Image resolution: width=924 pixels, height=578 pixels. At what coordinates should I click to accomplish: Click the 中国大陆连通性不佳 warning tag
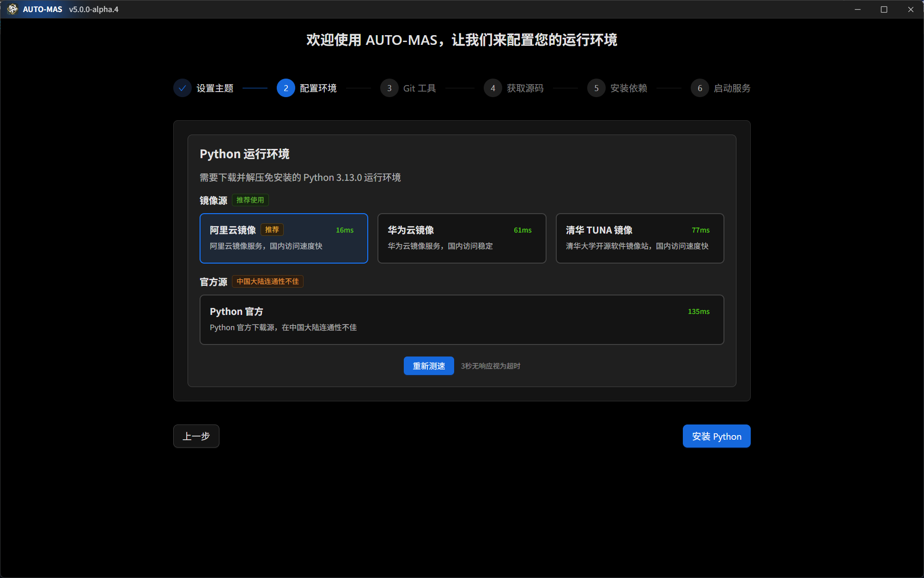point(267,282)
